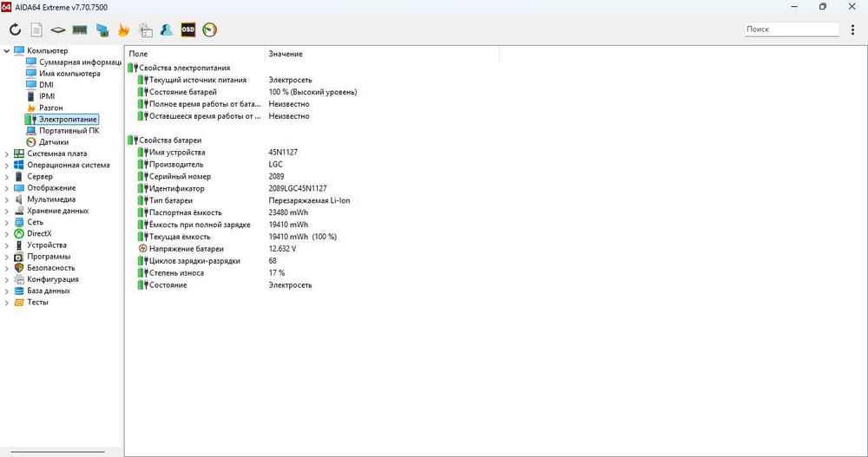Viewport: 868px width, 457px height.
Task: Open the Датчики tree item
Action: [54, 142]
